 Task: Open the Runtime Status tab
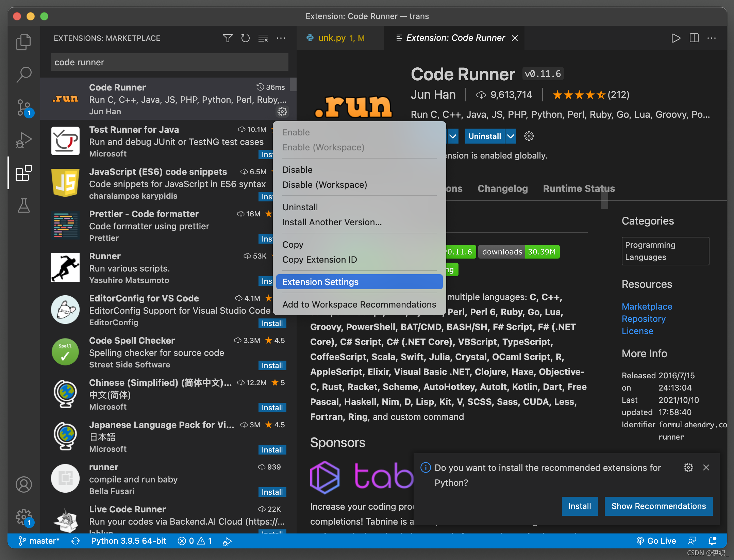(579, 188)
